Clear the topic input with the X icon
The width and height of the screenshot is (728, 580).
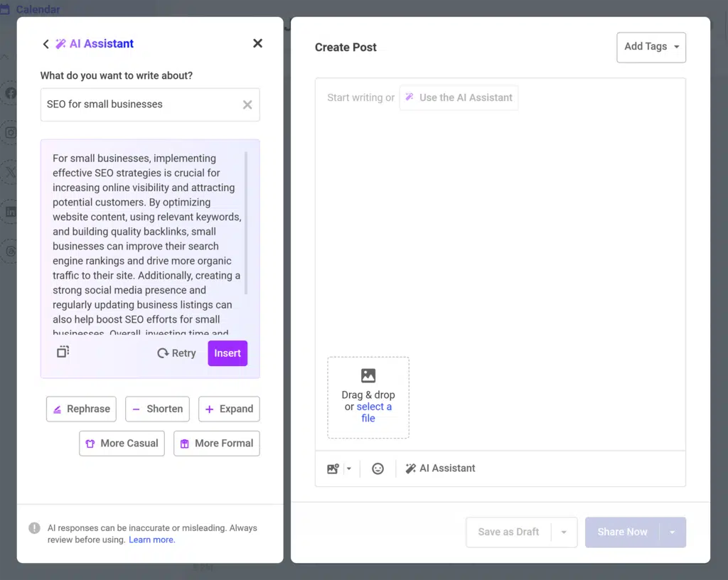pyautogui.click(x=247, y=104)
